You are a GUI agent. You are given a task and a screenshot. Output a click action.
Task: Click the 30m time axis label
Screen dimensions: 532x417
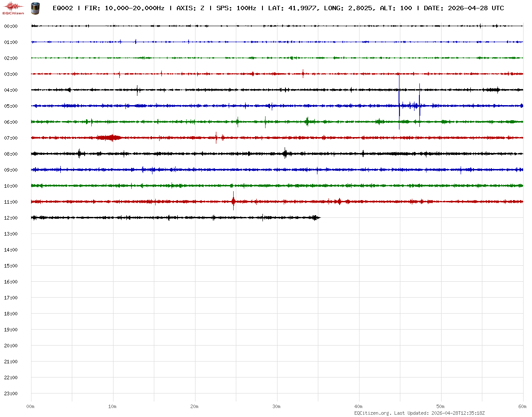tap(276, 406)
